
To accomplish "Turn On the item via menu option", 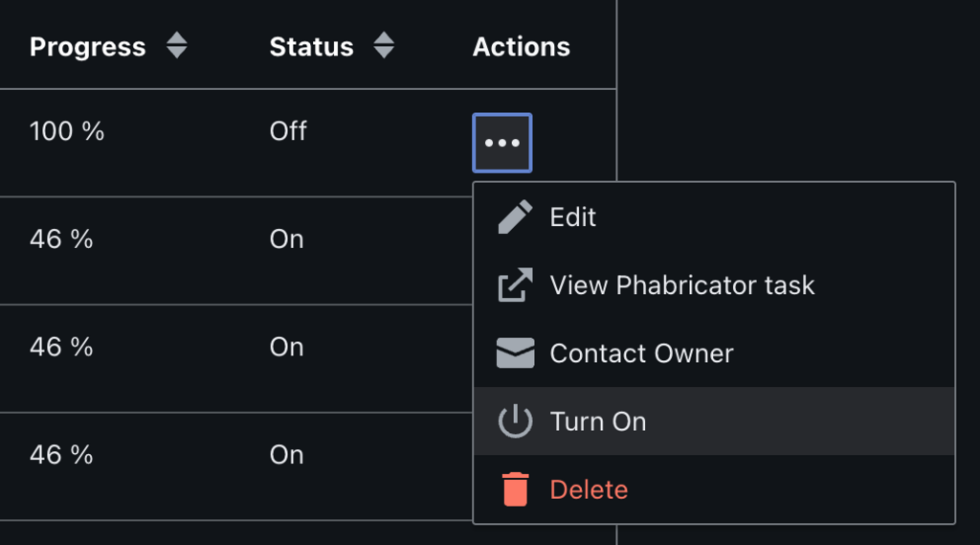I will [714, 420].
